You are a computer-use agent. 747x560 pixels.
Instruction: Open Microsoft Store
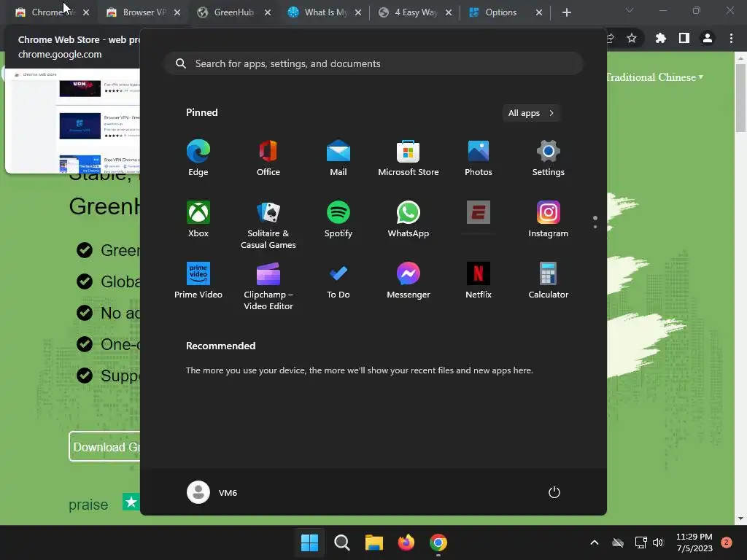409,158
